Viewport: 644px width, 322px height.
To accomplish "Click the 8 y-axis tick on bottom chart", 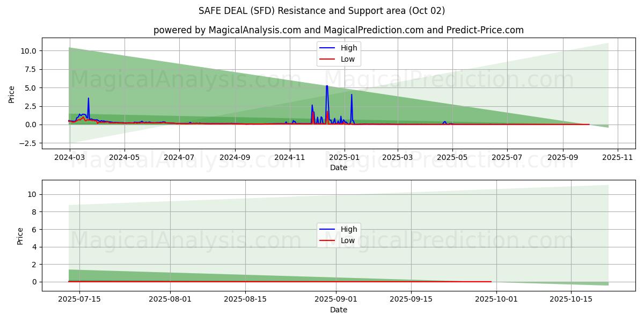I will [x=34, y=212].
